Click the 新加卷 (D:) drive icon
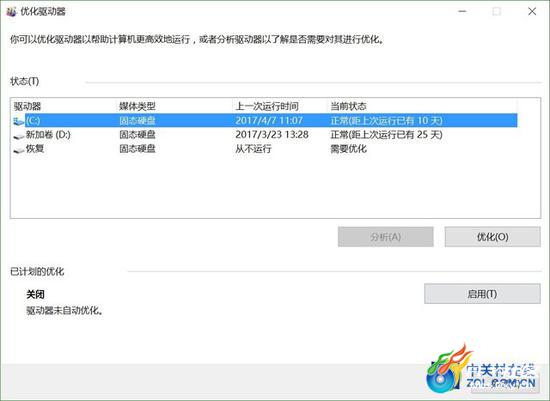The height and width of the screenshot is (401, 550). click(x=19, y=135)
